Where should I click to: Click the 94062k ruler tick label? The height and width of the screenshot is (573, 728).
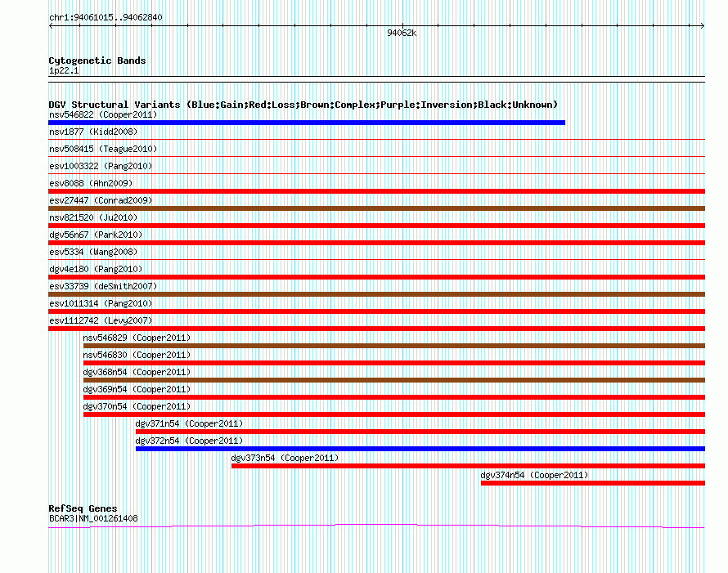tap(402, 33)
